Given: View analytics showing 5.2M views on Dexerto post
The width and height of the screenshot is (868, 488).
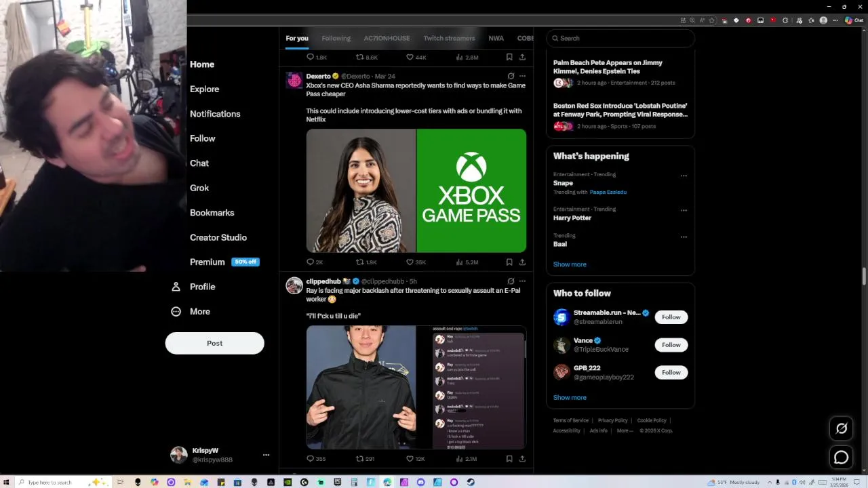Looking at the screenshot, I should pyautogui.click(x=467, y=262).
